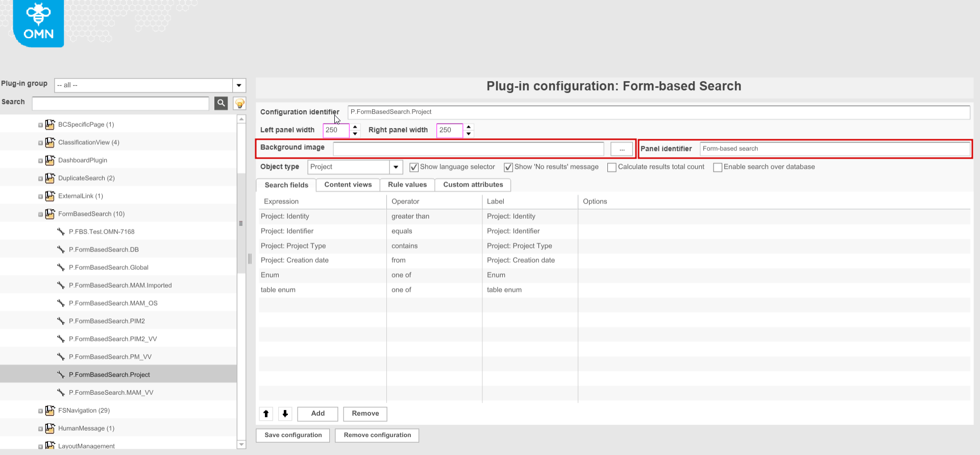Open the Object type dropdown
This screenshot has width=980, height=455.
tap(396, 167)
